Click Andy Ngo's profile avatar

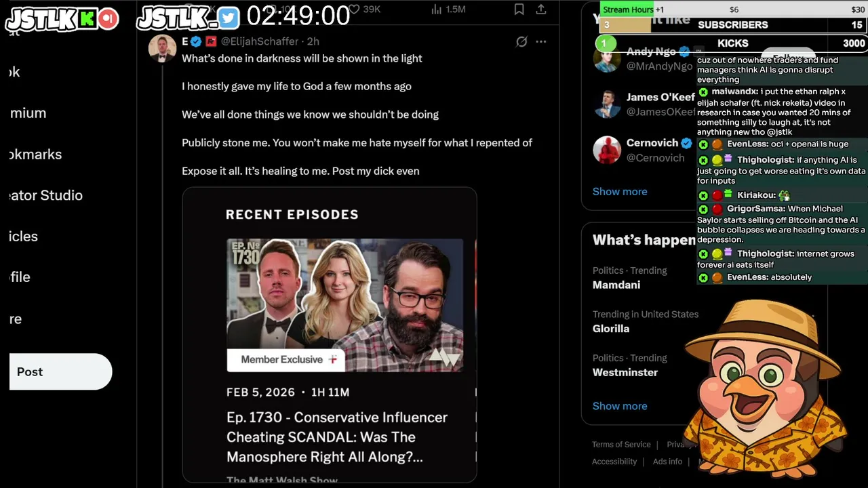coord(606,58)
